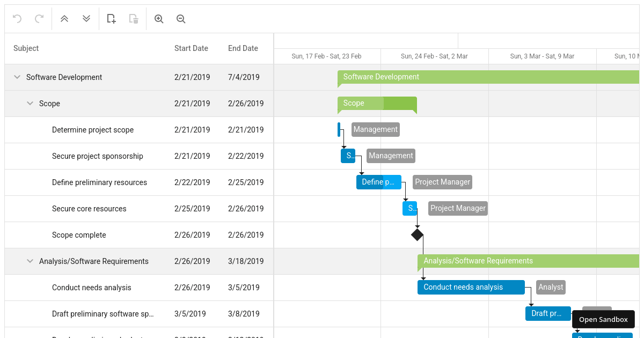Collapse the Scope task group

point(30,104)
